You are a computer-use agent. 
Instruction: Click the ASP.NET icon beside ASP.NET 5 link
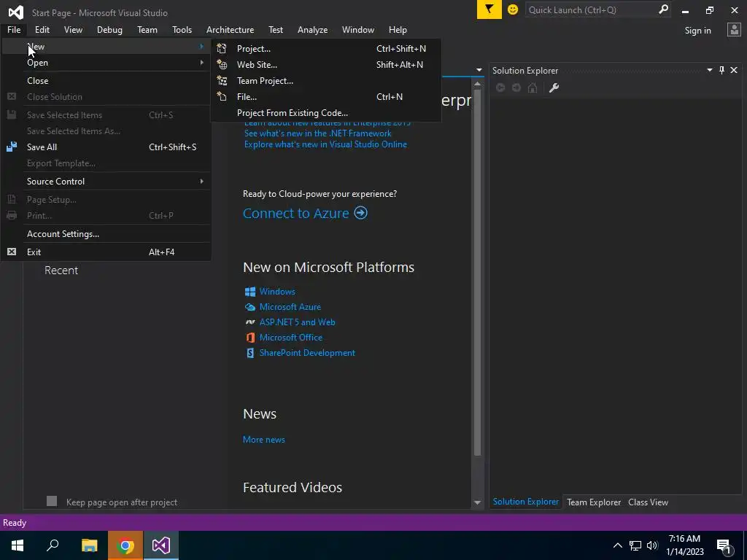point(249,322)
